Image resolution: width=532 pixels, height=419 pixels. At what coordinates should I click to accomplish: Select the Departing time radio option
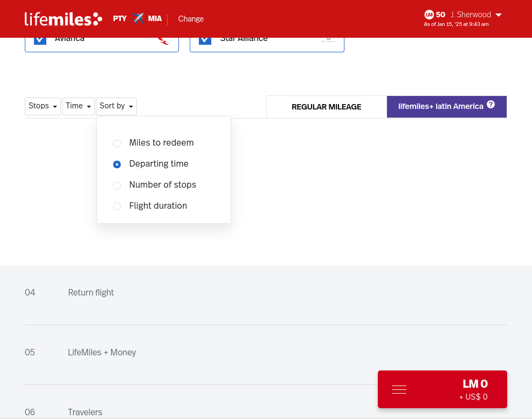coord(117,164)
